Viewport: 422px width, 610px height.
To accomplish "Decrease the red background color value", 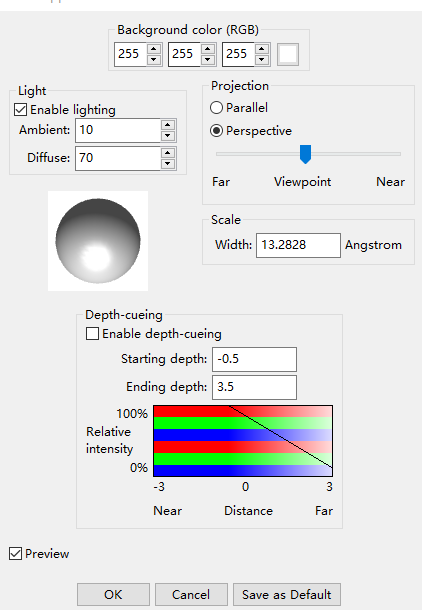I will 154,60.
